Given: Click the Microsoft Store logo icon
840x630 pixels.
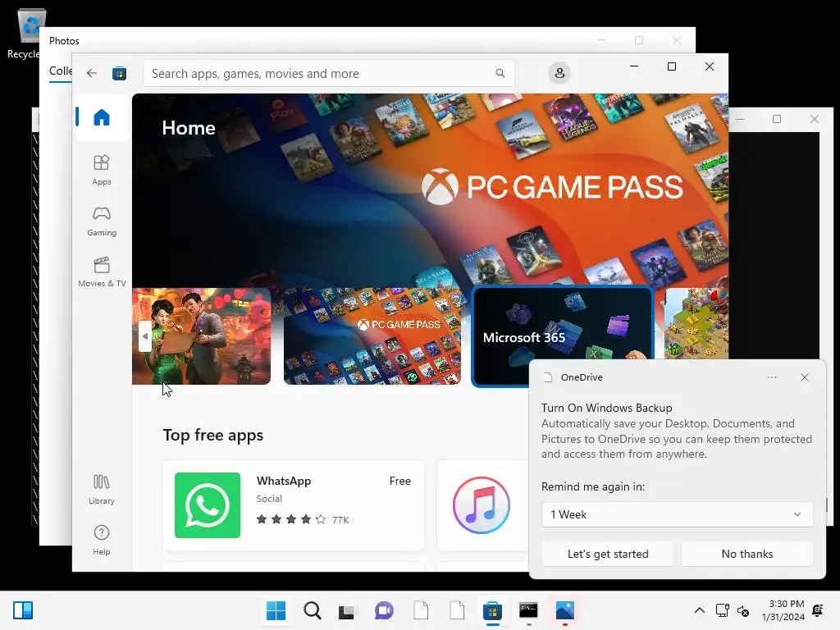Looking at the screenshot, I should coord(119,73).
